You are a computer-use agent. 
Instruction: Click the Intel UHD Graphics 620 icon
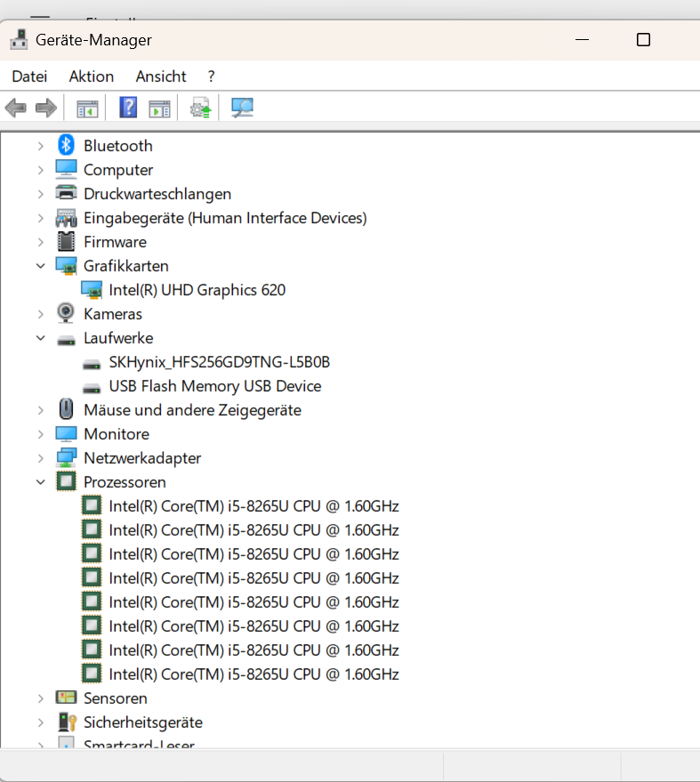point(92,290)
